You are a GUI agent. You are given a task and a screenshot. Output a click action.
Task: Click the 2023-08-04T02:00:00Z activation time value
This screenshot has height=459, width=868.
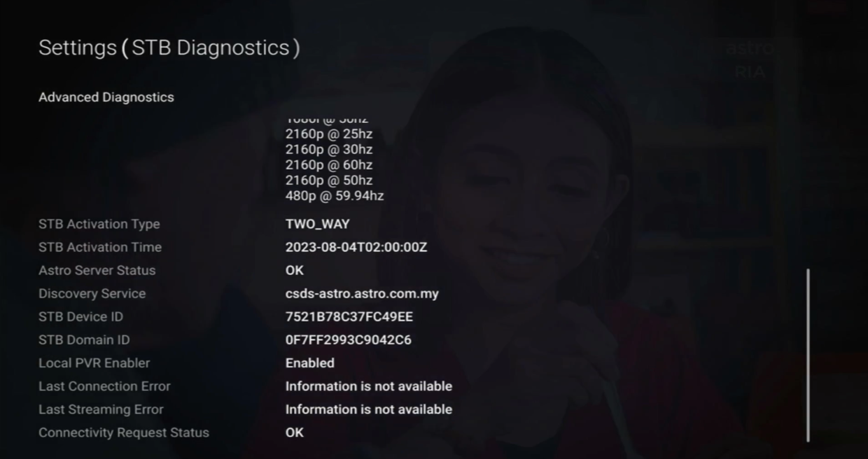coord(356,247)
